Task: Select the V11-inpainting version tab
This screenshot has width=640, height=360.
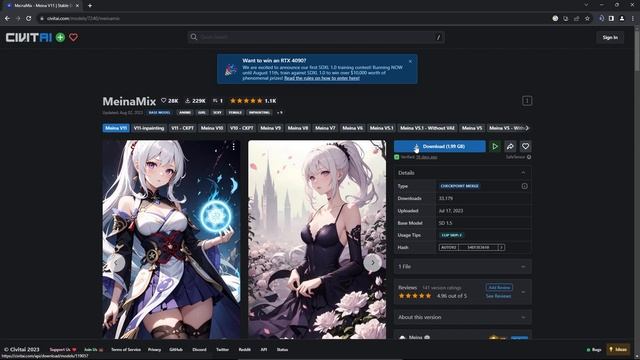Action: (149, 128)
